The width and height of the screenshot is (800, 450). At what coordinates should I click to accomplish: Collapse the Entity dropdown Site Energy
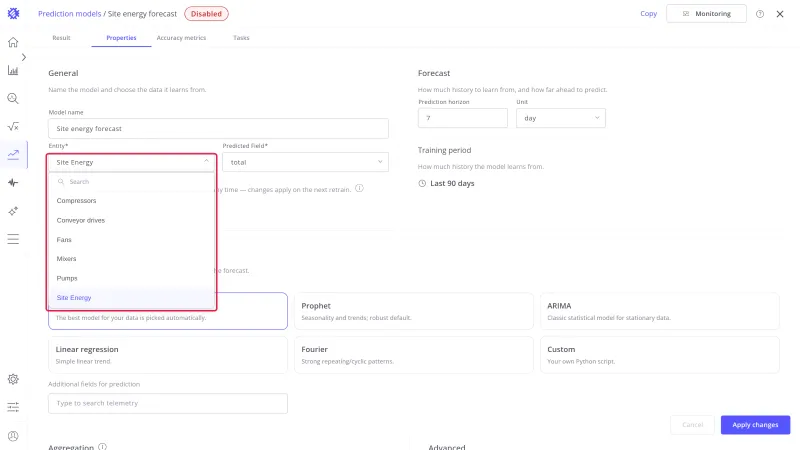pyautogui.click(x=132, y=162)
